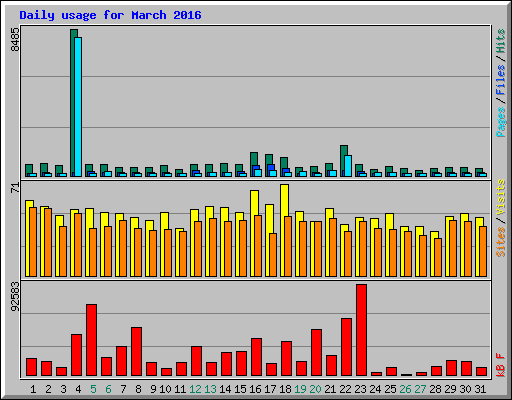This screenshot has height=400, width=512.
Task: Click the x-axis day label 9
Action: click(153, 389)
